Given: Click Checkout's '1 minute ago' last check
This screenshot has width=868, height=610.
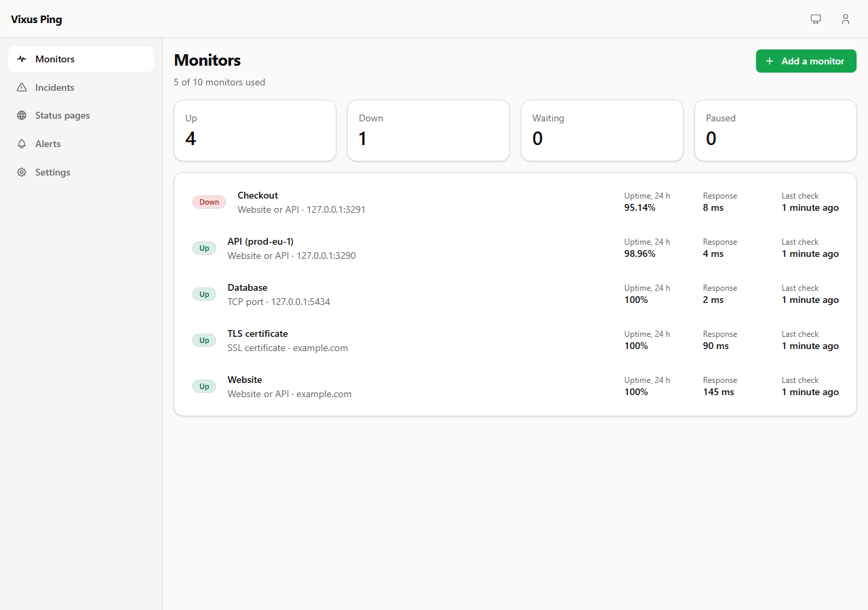Looking at the screenshot, I should tap(810, 207).
